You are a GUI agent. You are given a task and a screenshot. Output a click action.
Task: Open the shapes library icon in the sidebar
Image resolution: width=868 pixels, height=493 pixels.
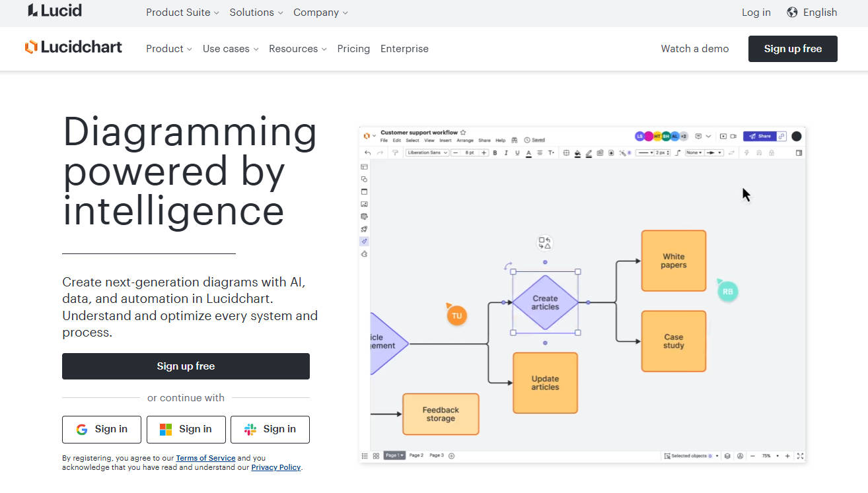364,179
